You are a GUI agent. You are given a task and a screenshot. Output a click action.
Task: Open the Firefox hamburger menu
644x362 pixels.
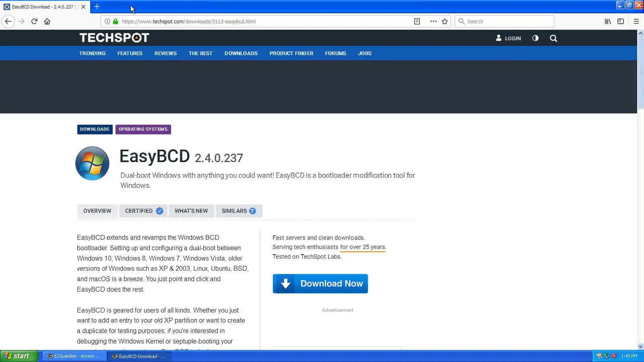click(x=636, y=21)
